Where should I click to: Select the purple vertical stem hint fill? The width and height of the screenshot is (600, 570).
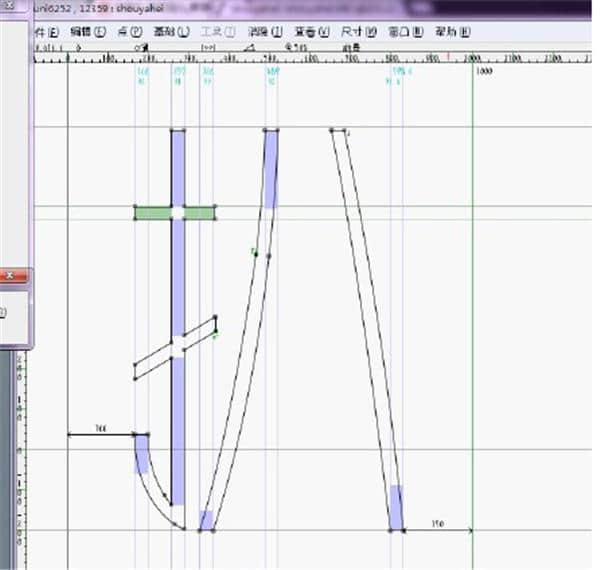(x=178, y=280)
